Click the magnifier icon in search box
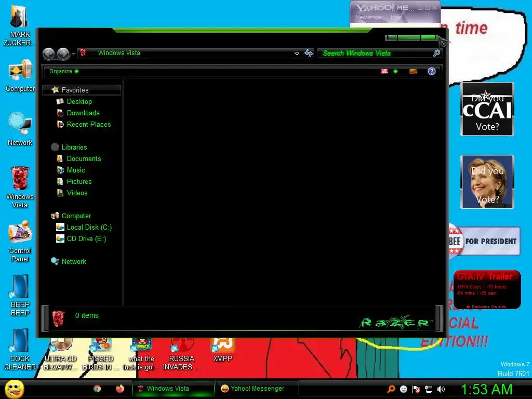Image resolution: width=532 pixels, height=399 pixels. tap(437, 53)
